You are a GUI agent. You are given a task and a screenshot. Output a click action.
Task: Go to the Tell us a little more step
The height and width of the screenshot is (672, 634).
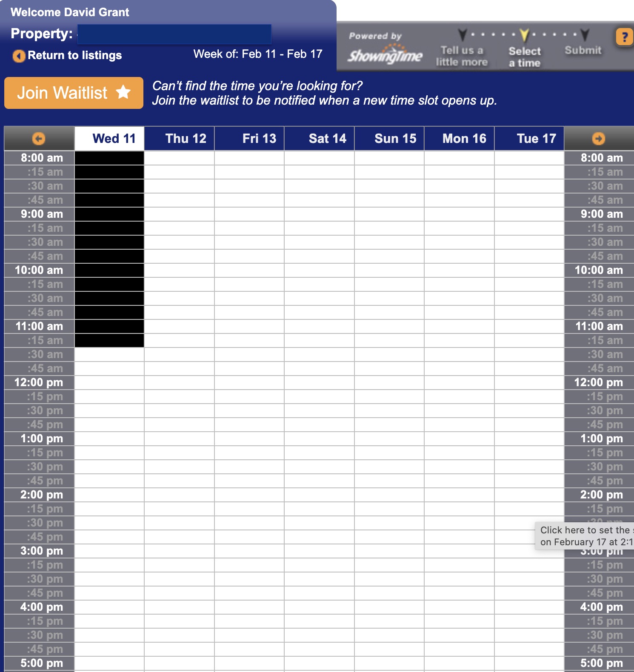point(462,56)
